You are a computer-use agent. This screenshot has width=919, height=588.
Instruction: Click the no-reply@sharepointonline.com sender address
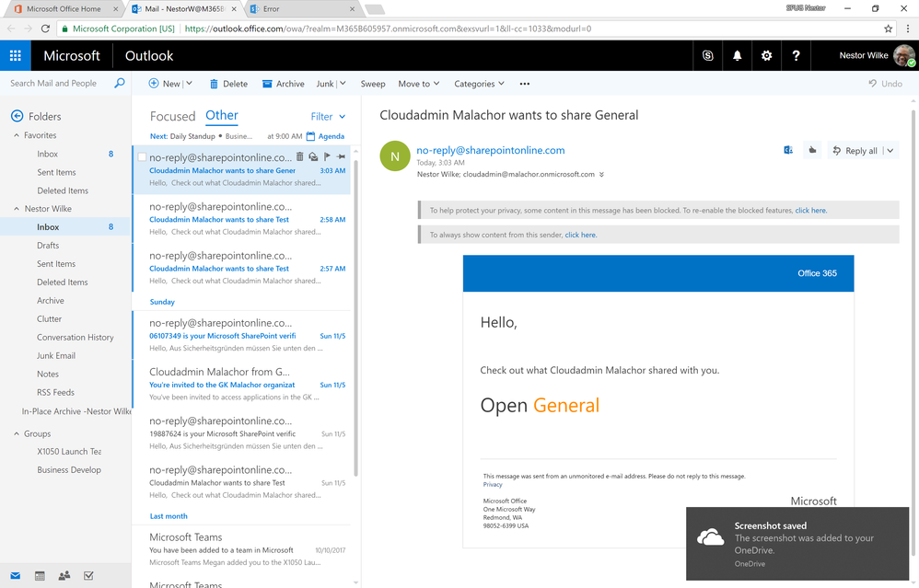click(491, 151)
